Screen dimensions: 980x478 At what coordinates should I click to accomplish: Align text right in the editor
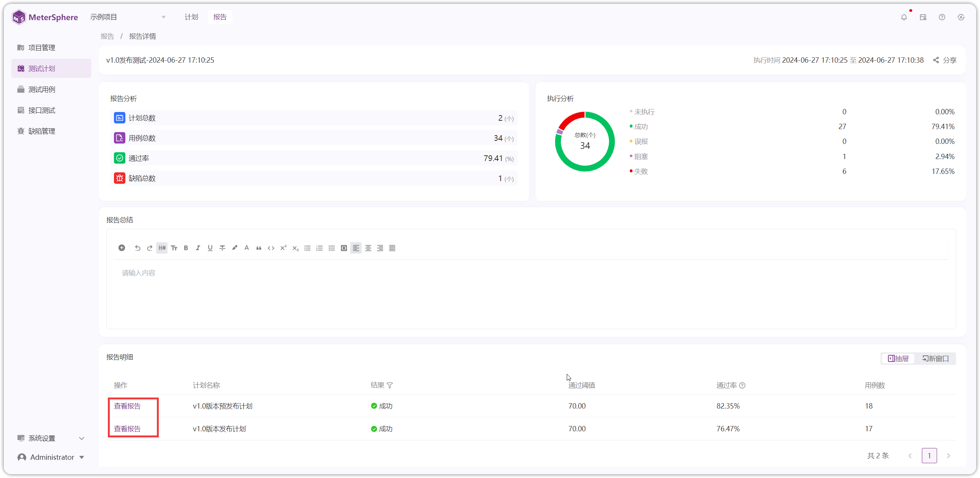point(381,248)
